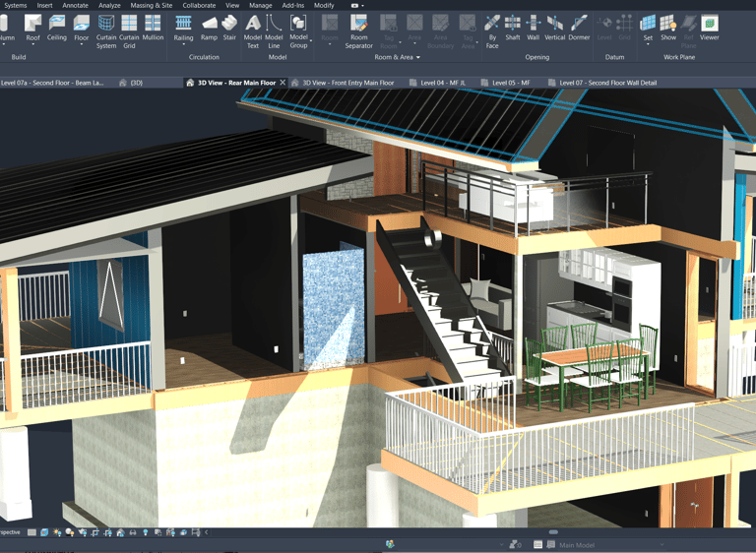The height and width of the screenshot is (553, 756).
Task: Select the Dormer opening tool
Action: (x=579, y=28)
